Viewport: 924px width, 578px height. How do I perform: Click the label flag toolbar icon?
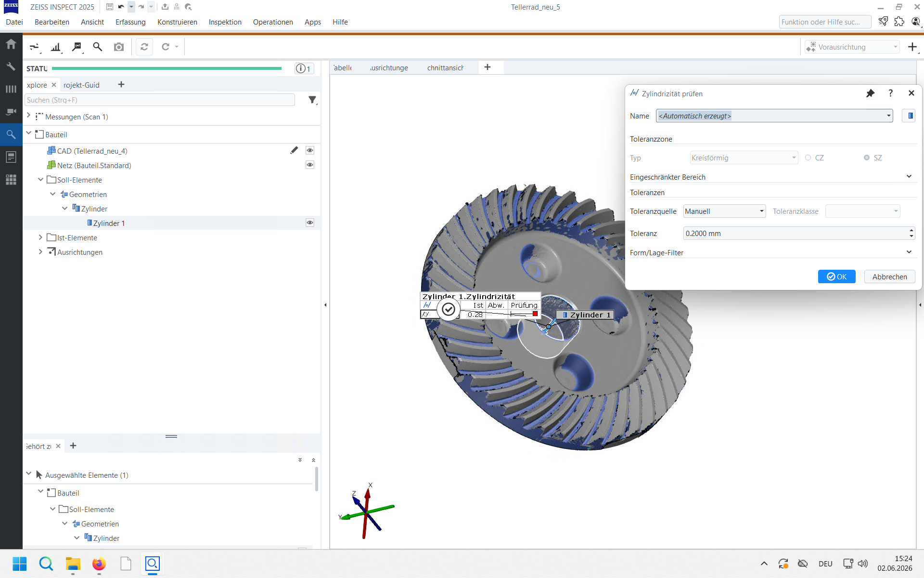click(77, 47)
